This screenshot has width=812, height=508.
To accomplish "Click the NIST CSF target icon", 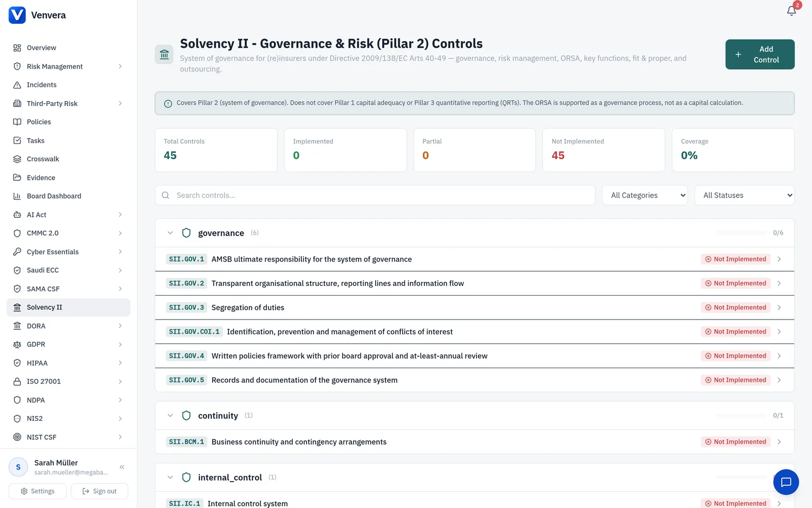I will 17,437.
